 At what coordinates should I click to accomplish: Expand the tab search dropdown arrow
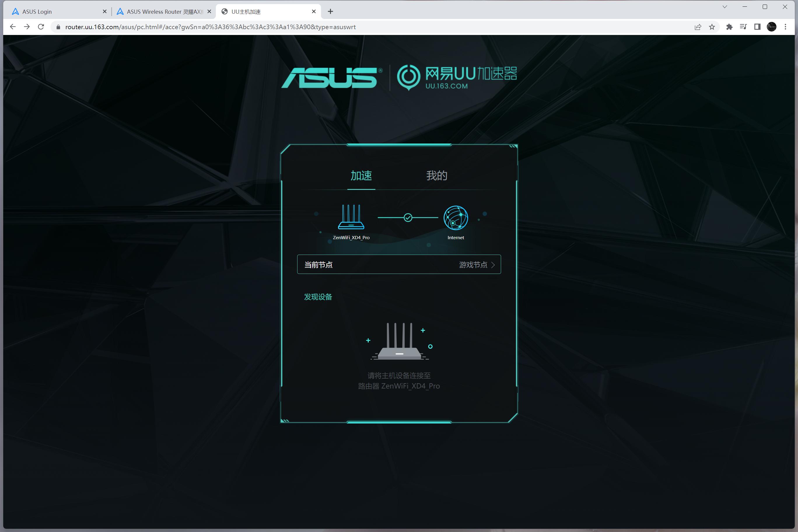pyautogui.click(x=724, y=7)
